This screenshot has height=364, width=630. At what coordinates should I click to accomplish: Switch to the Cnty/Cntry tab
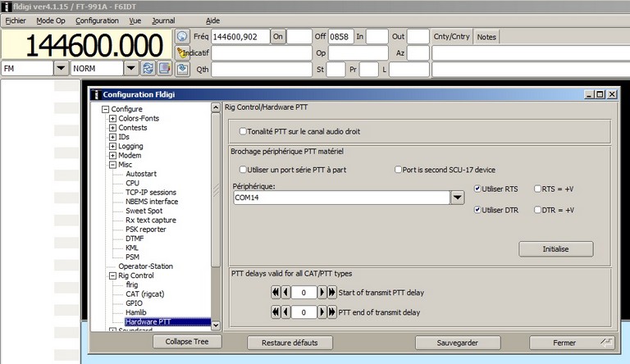tap(452, 37)
